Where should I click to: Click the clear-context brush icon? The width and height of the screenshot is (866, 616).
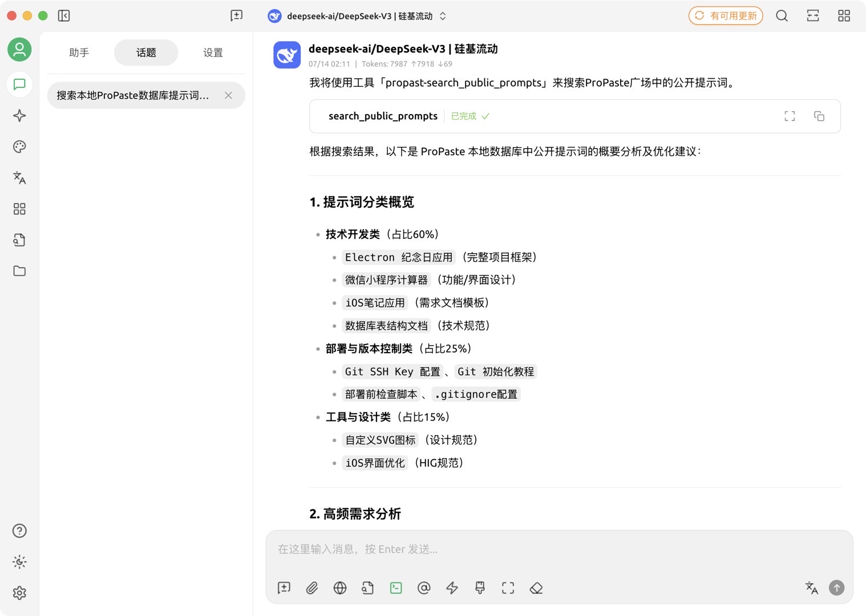pyautogui.click(x=480, y=588)
